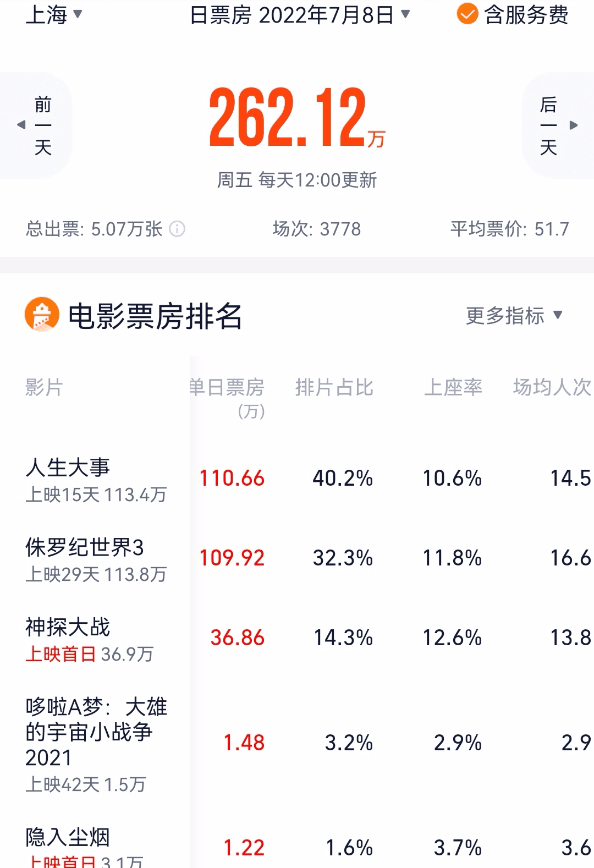Click the left arrow for 前一天
This screenshot has width=594, height=868.
point(21,125)
